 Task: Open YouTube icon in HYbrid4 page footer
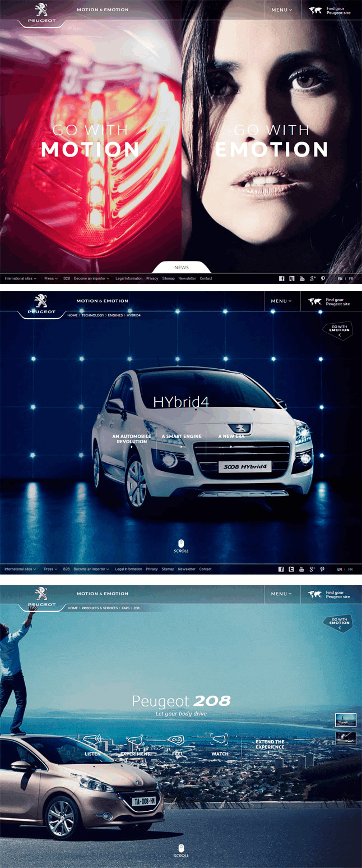(x=302, y=569)
